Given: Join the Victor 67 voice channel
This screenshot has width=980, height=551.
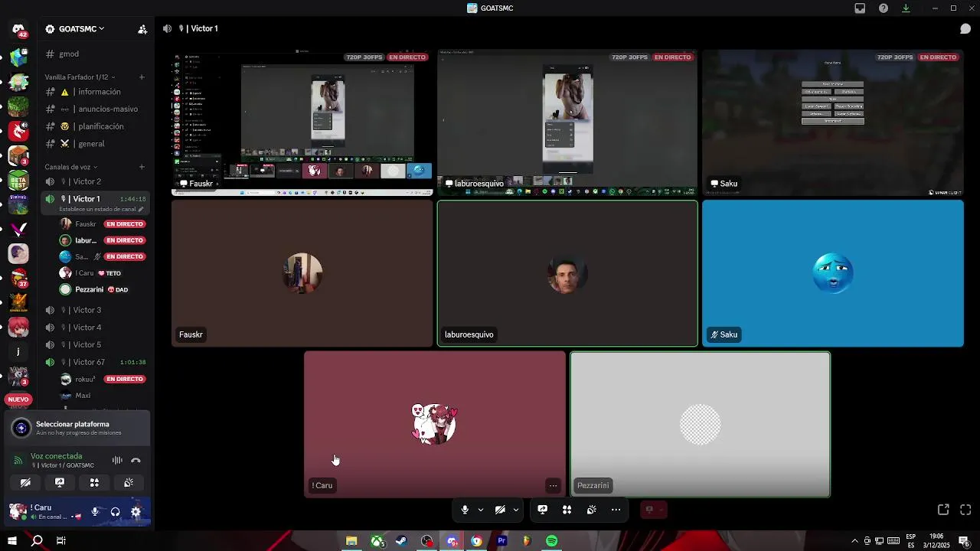Looking at the screenshot, I should pos(96,362).
